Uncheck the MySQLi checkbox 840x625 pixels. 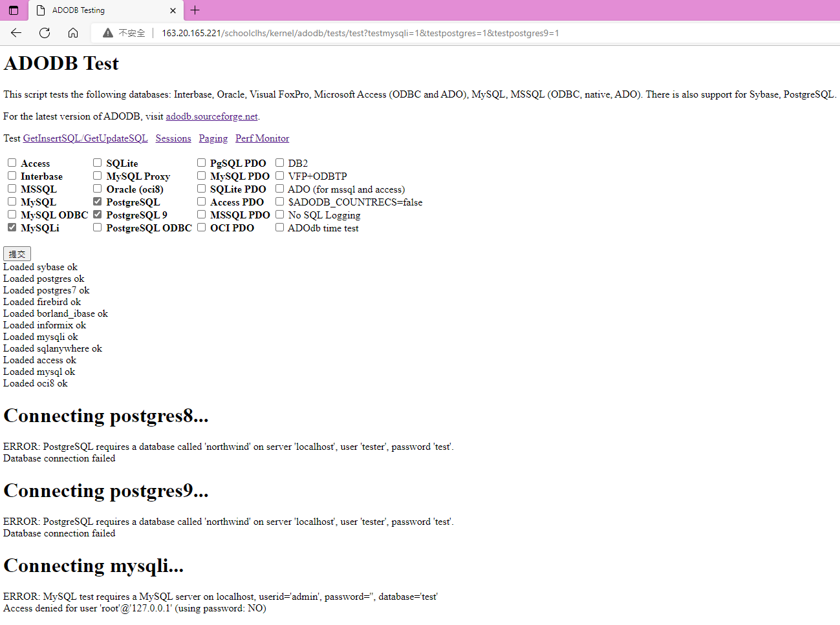12,228
